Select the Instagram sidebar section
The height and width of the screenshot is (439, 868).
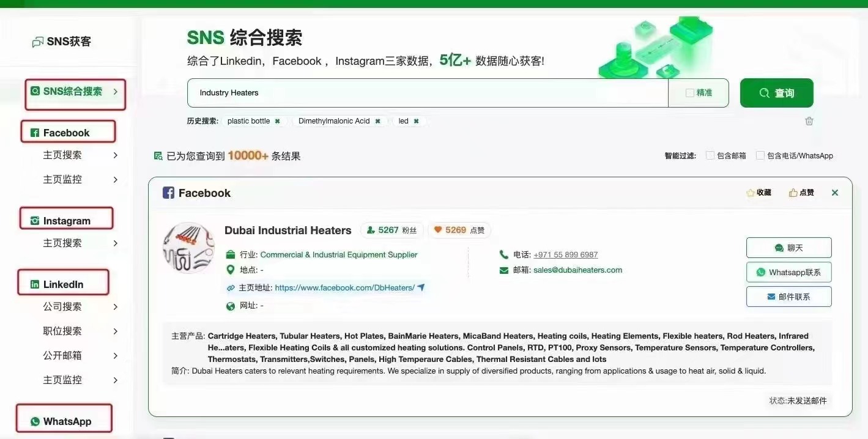[x=67, y=219]
